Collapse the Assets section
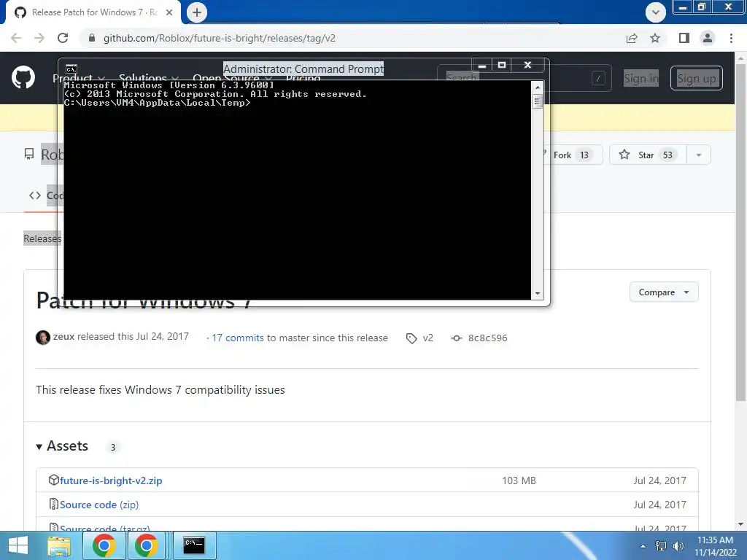Viewport: 747px width, 560px height. coord(63,446)
